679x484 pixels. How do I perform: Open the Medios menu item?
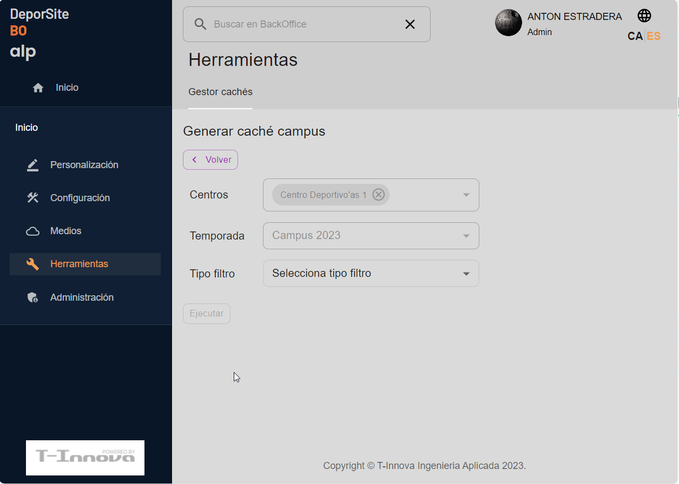[85, 231]
